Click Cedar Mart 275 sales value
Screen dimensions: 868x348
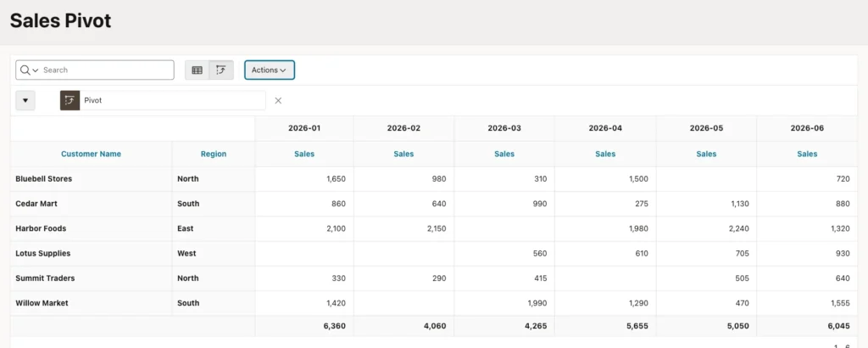point(641,204)
